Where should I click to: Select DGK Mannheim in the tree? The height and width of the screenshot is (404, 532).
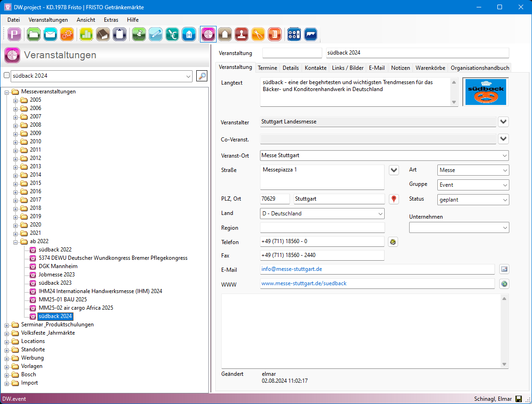(x=58, y=266)
